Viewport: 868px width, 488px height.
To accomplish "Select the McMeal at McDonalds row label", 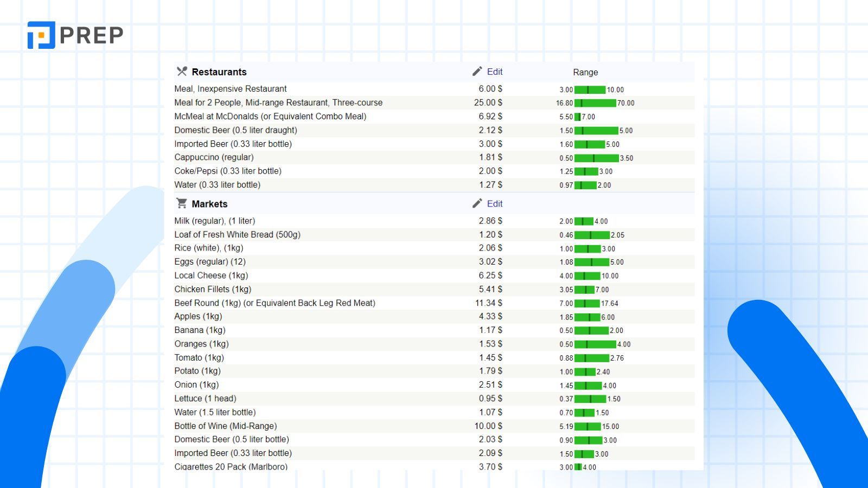I will coord(270,116).
